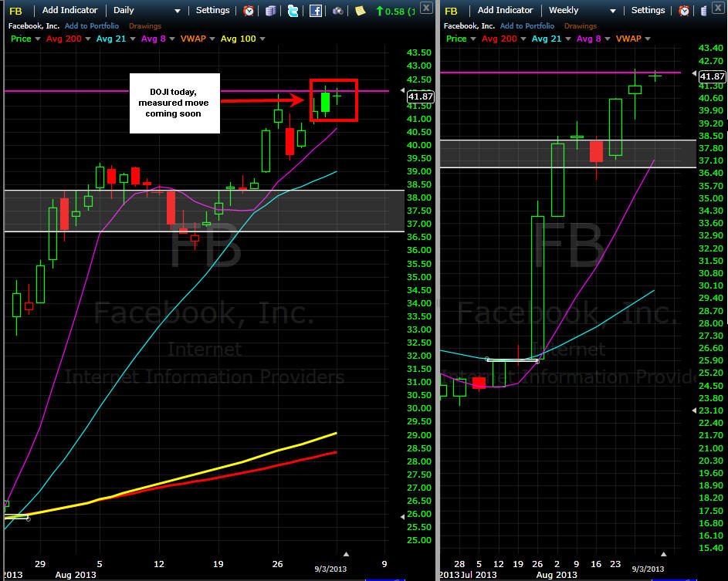The height and width of the screenshot is (581, 728).
Task: Open the yellow sticky note icon
Action: pos(360,10)
